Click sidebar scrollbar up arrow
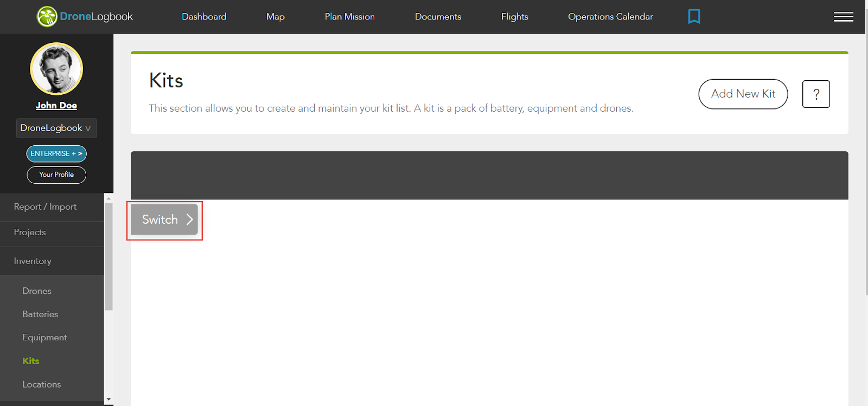Image resolution: width=868 pixels, height=406 pixels. point(108,198)
